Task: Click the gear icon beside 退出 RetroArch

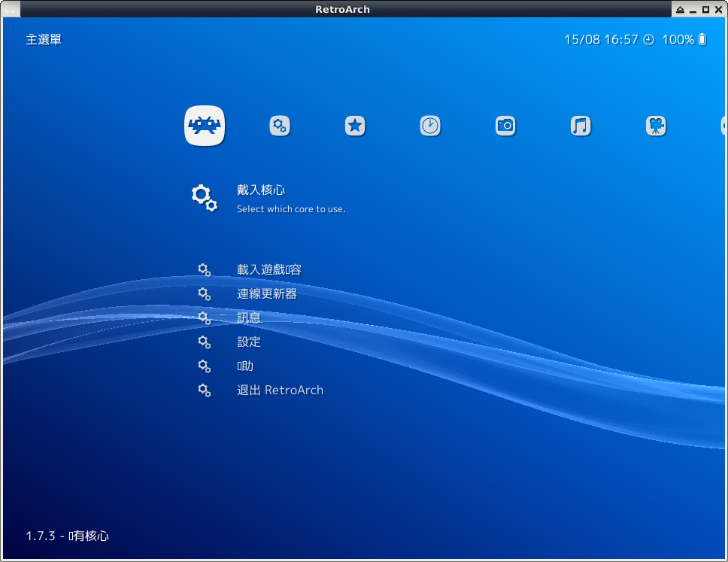Action: (205, 390)
